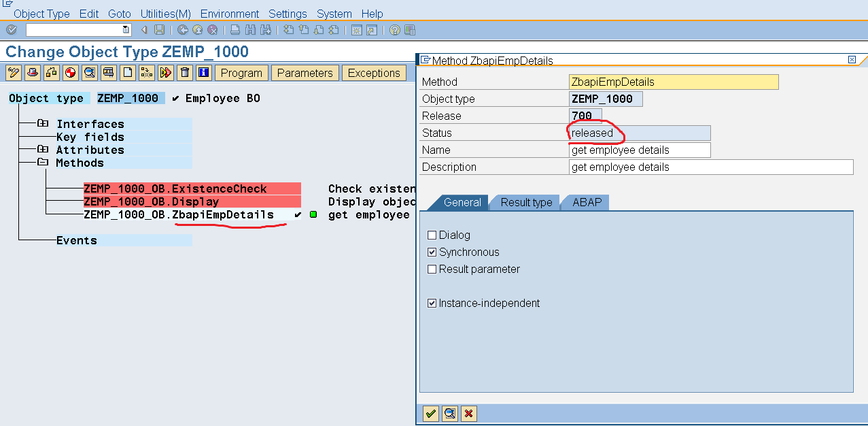868x426 pixels.
Task: Delete the method using the trash icon
Action: pos(184,73)
